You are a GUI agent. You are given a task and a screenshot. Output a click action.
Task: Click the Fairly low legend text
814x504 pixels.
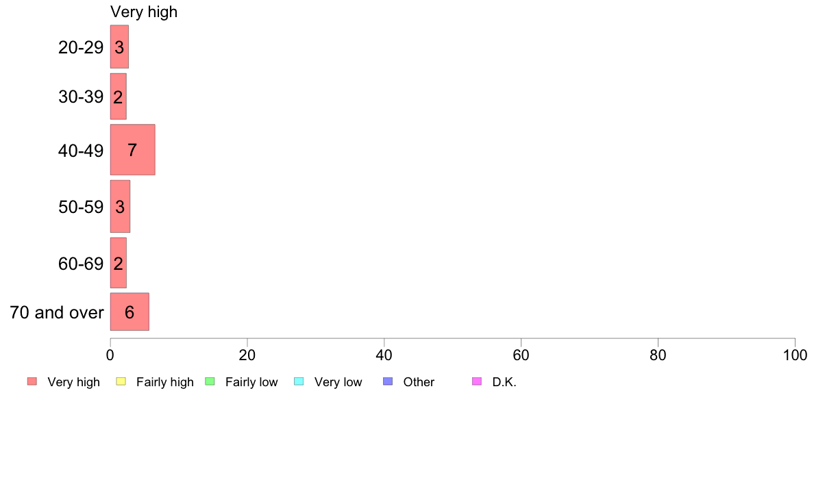pyautogui.click(x=251, y=382)
